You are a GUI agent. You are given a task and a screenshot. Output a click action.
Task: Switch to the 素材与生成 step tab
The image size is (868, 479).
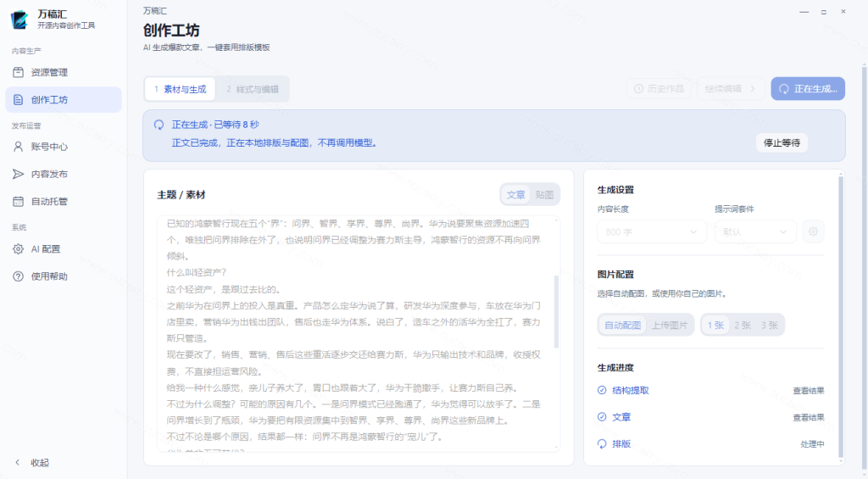tap(180, 89)
